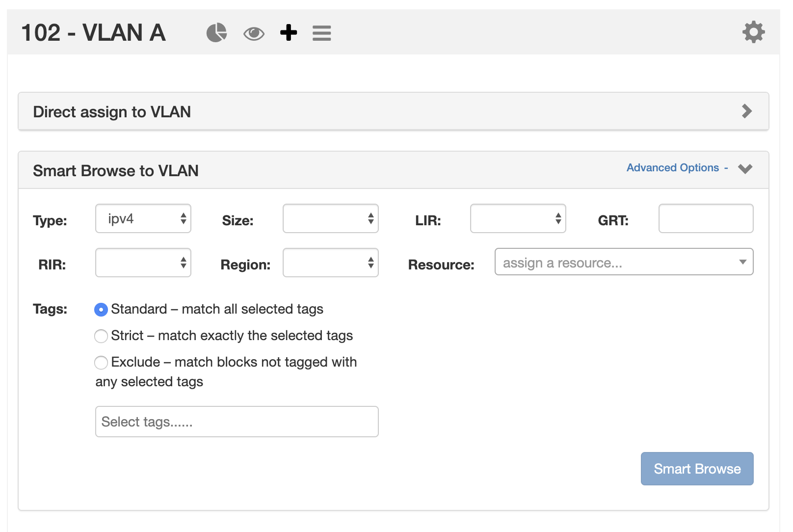793x532 pixels.
Task: Click the eye view icon
Action: 254,33
